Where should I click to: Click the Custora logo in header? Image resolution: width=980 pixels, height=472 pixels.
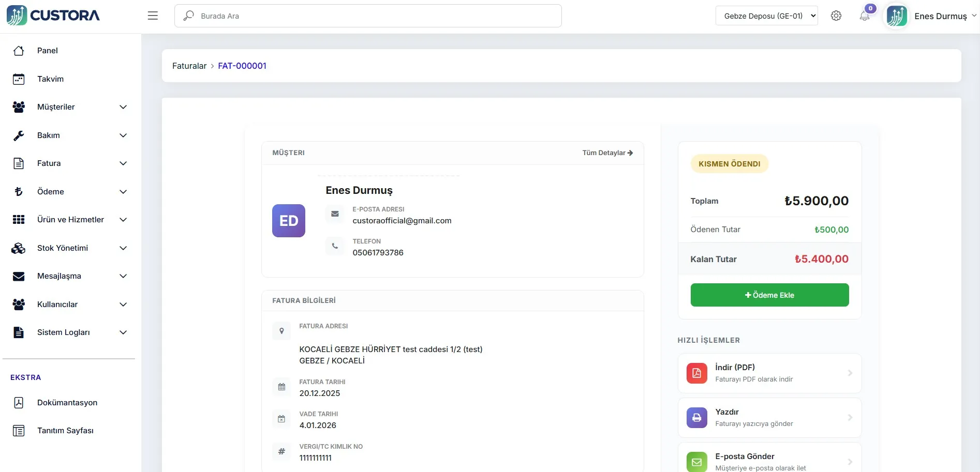(x=53, y=16)
